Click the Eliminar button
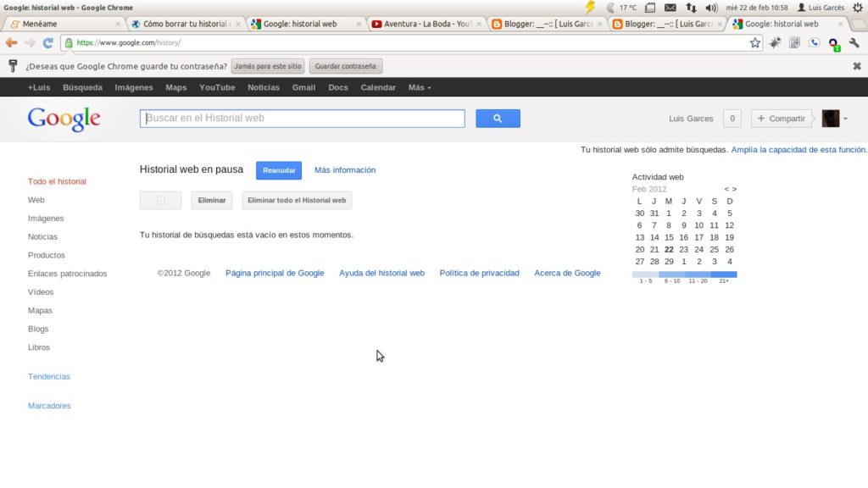The height and width of the screenshot is (488, 868). (x=211, y=200)
